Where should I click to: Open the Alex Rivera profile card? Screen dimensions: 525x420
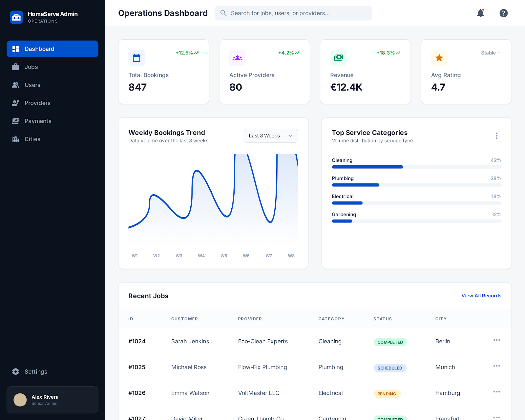pyautogui.click(x=52, y=400)
